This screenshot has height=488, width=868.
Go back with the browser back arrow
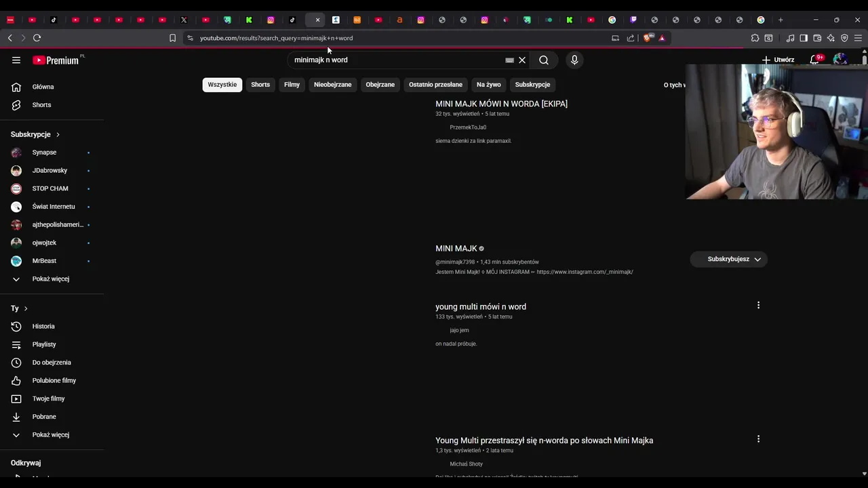coord(10,38)
